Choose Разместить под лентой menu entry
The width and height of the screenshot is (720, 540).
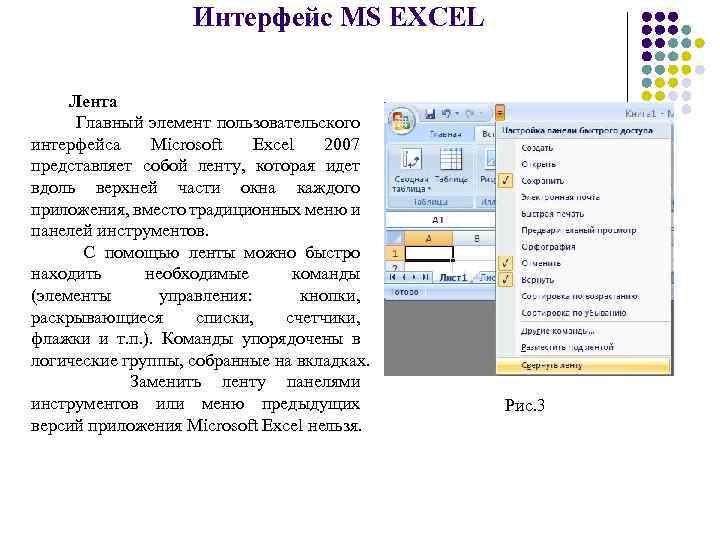(x=567, y=348)
